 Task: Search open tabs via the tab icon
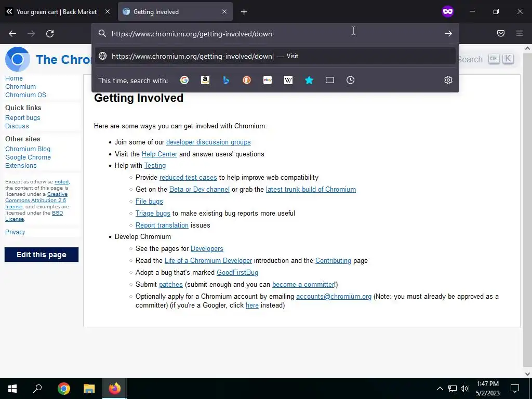point(330,80)
